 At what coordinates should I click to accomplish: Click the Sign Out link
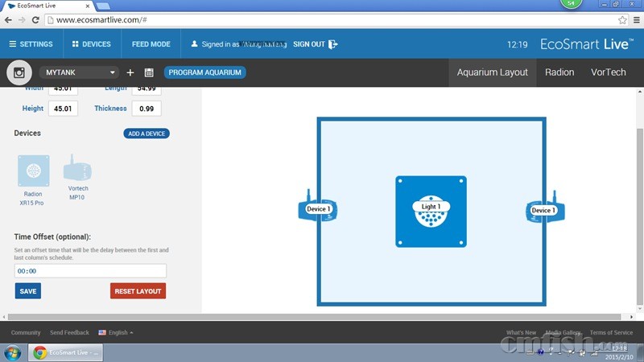(315, 44)
